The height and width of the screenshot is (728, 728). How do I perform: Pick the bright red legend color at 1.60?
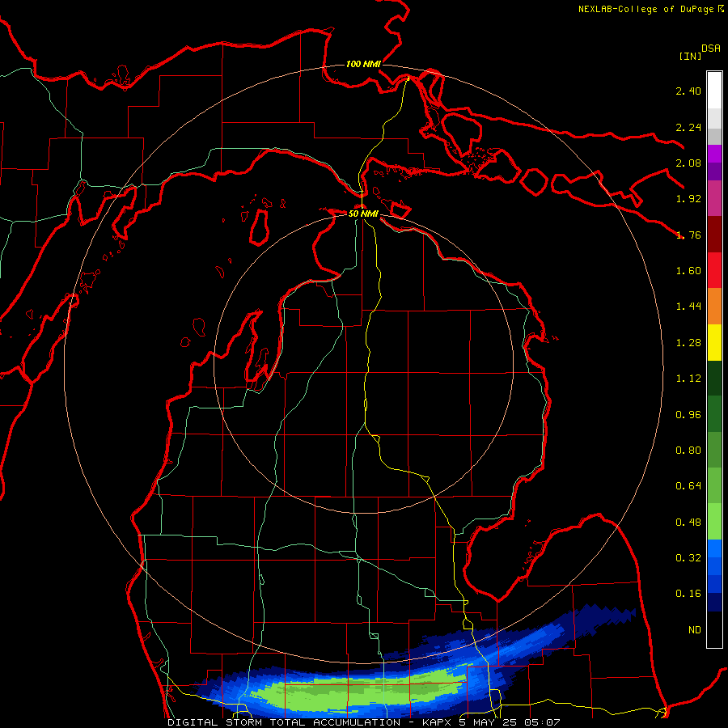pyautogui.click(x=714, y=270)
